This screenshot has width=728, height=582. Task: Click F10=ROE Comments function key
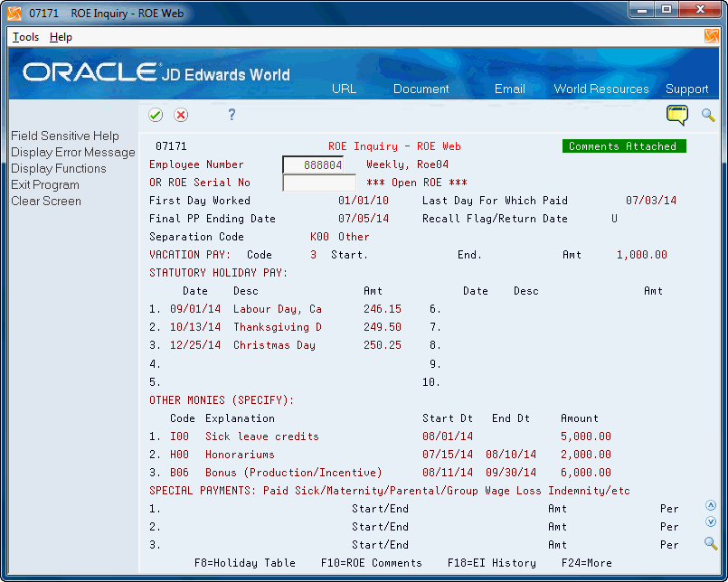coord(372,563)
